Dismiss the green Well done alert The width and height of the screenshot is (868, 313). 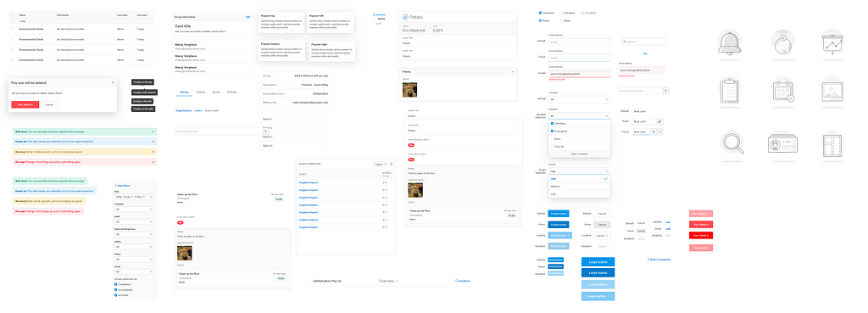click(153, 131)
